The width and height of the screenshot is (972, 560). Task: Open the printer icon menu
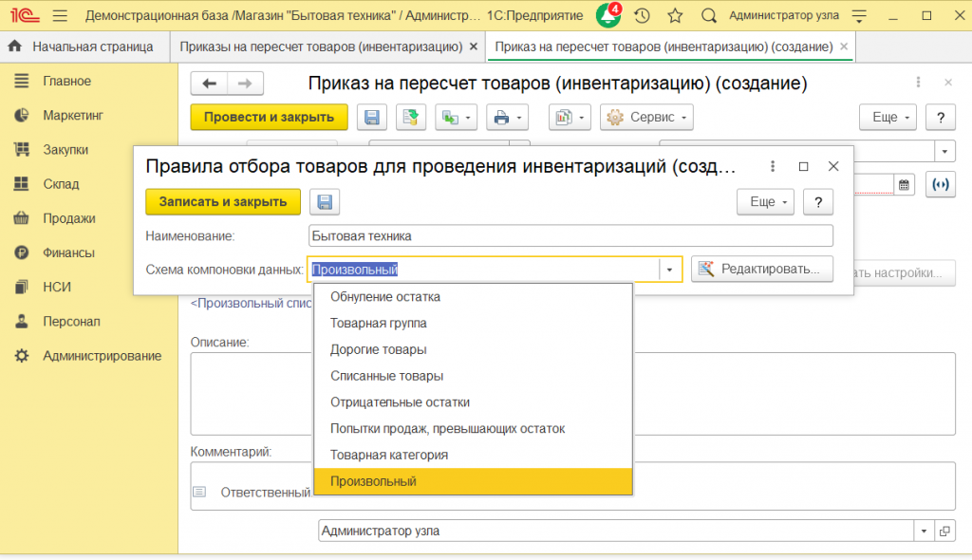coord(507,117)
